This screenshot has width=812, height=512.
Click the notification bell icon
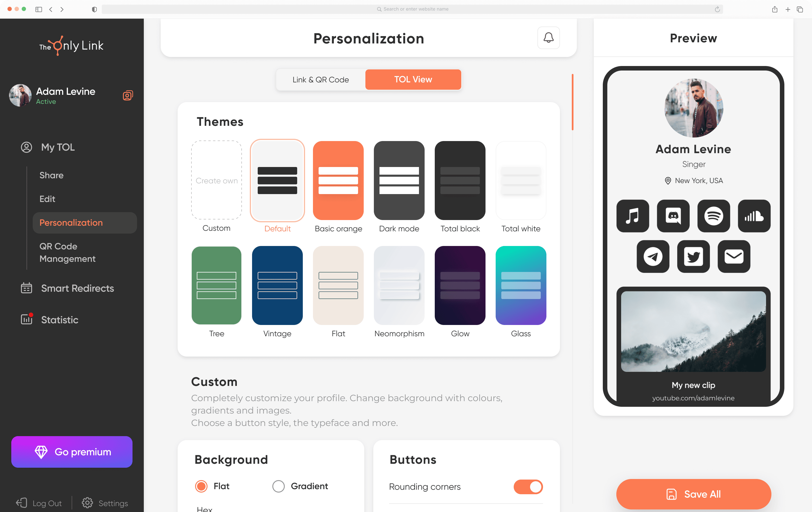click(549, 38)
